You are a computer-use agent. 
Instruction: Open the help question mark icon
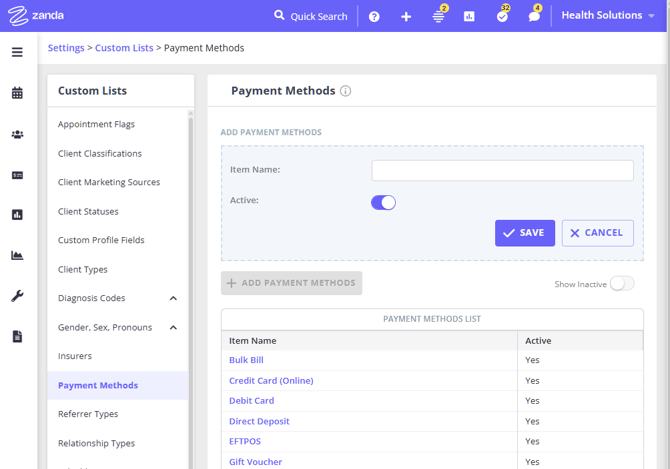pos(374,17)
